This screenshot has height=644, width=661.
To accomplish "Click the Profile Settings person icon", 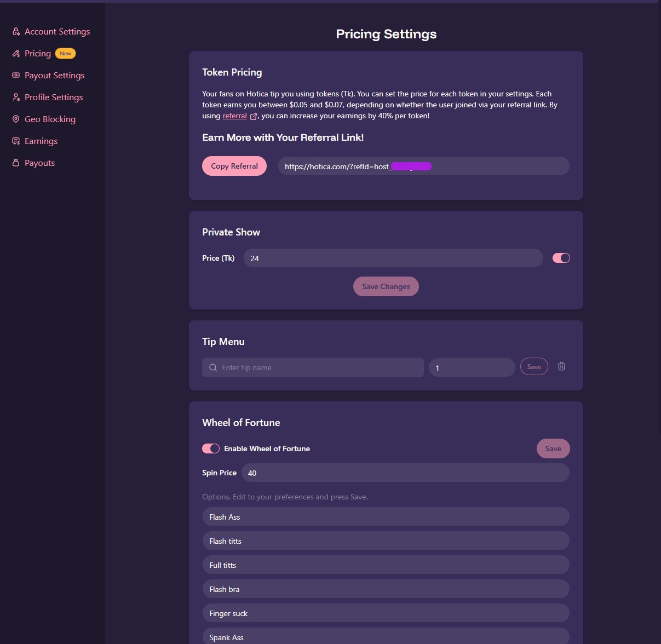I will point(15,97).
